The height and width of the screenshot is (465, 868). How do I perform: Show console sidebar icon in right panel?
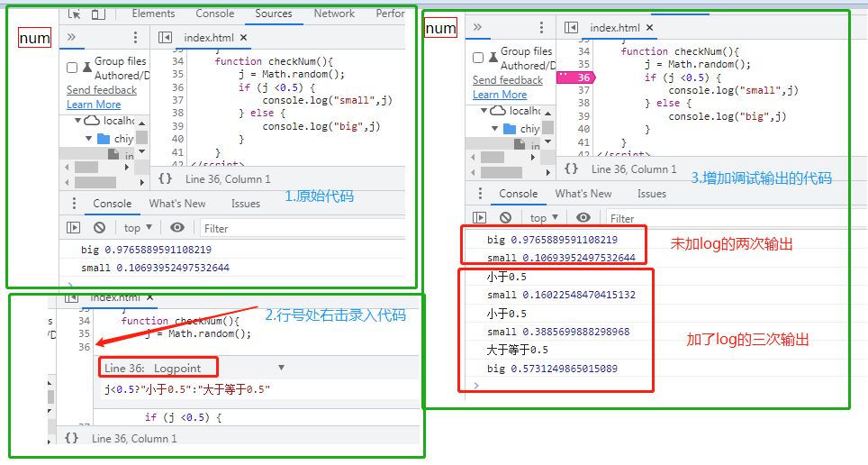point(479,218)
